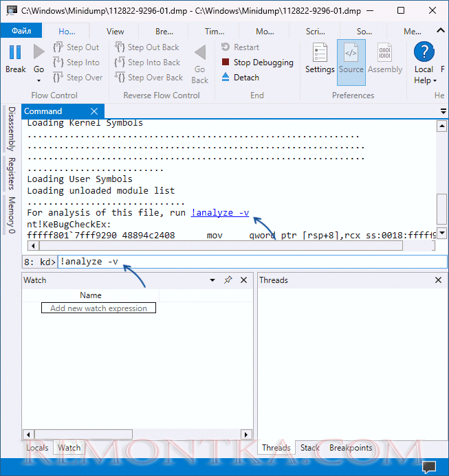Viewport: 449px width, 476px height.
Task: Click the feedback speech bubble icon
Action: point(429,467)
